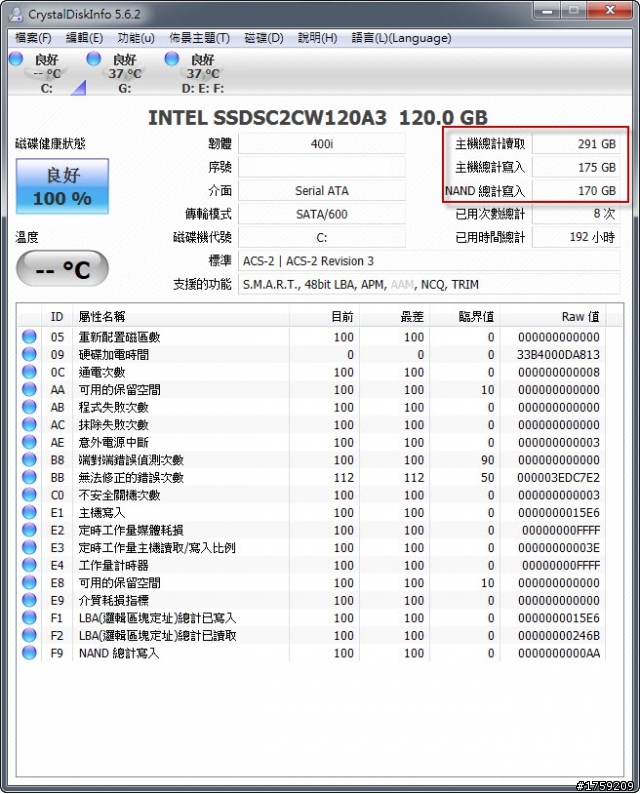Click the 最差 column header

[394, 317]
